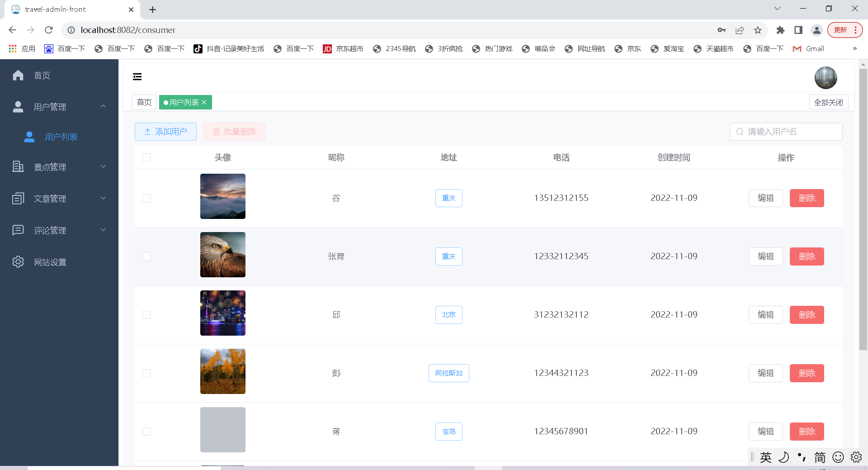Click the 请输入用户名 search field

pos(786,132)
